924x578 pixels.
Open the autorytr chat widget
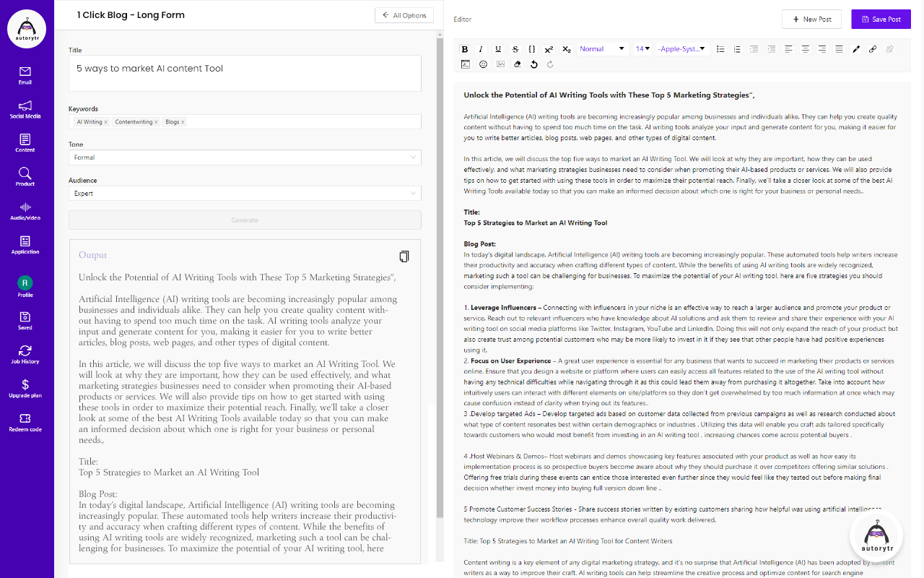[x=876, y=536]
